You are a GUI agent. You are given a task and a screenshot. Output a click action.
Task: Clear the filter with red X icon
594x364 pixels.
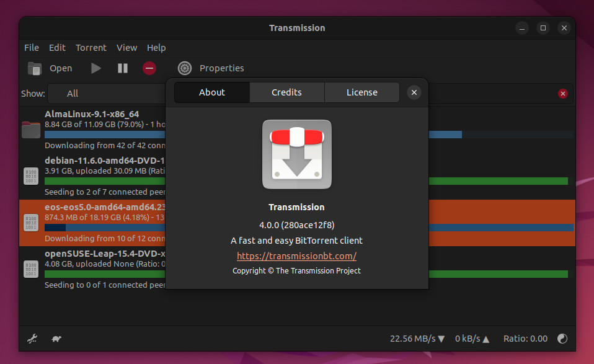(x=563, y=94)
